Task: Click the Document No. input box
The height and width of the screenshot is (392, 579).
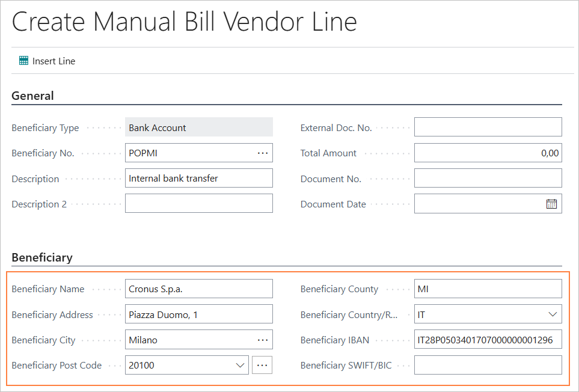Action: point(488,179)
